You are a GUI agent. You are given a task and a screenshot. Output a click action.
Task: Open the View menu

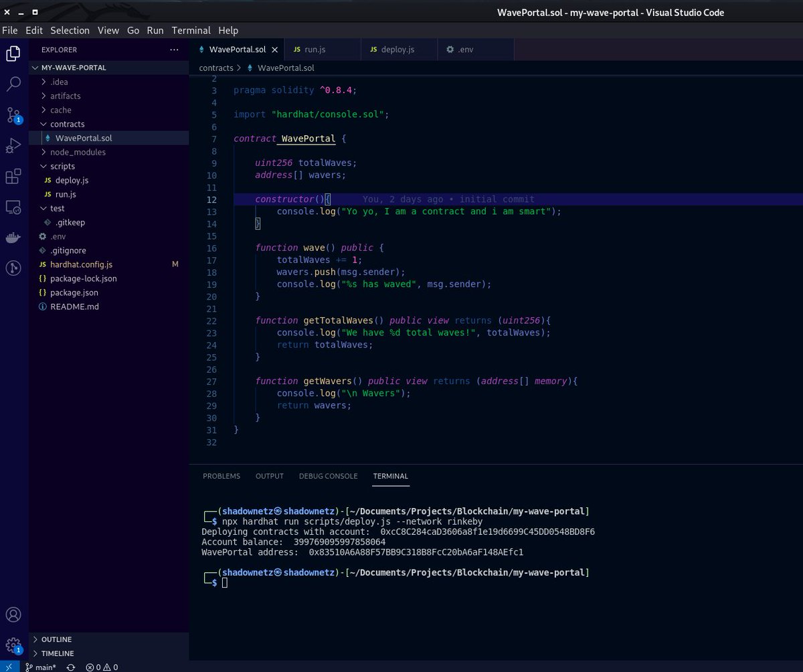[108, 30]
